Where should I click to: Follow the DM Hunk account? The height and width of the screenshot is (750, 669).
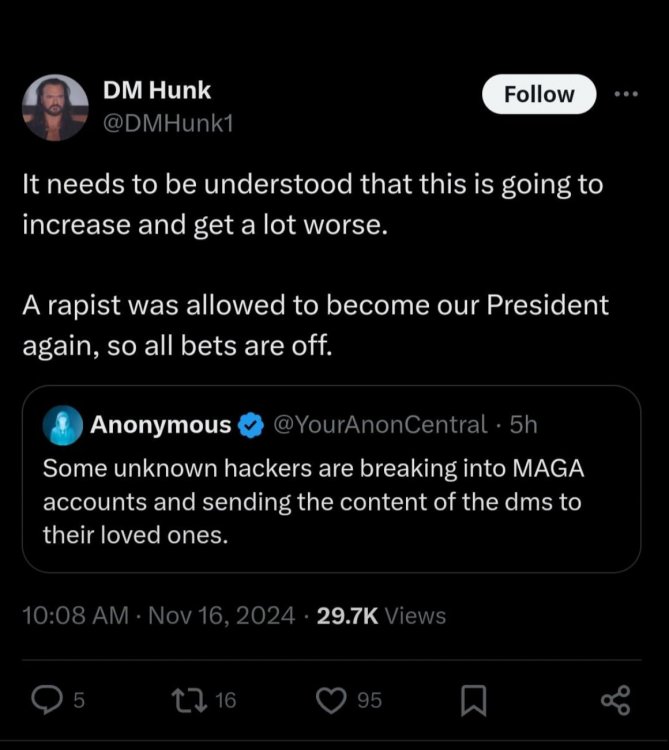(539, 94)
